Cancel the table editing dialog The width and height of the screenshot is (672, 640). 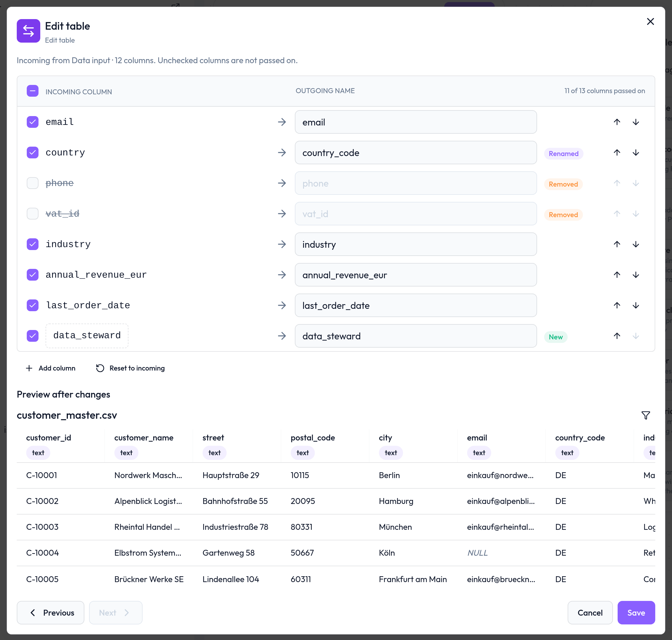pyautogui.click(x=590, y=613)
